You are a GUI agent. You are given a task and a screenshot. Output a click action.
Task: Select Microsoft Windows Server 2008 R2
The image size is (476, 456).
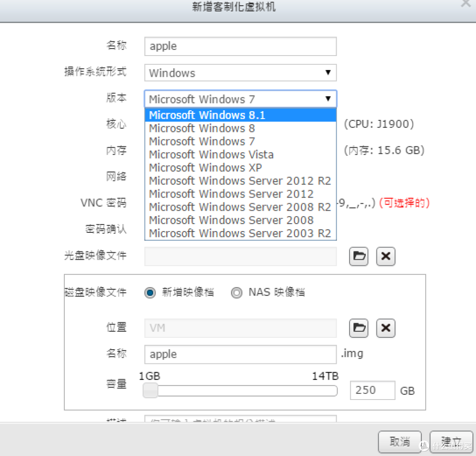(x=241, y=207)
